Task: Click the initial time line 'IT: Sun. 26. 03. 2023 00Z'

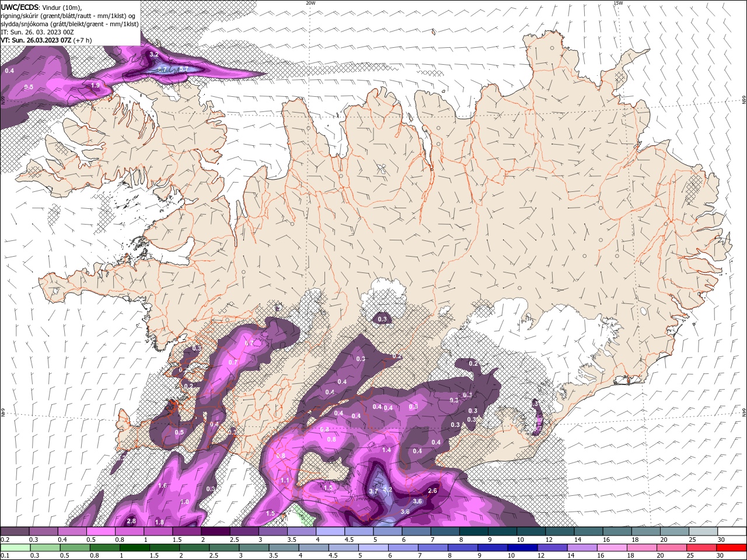Action: (37, 32)
